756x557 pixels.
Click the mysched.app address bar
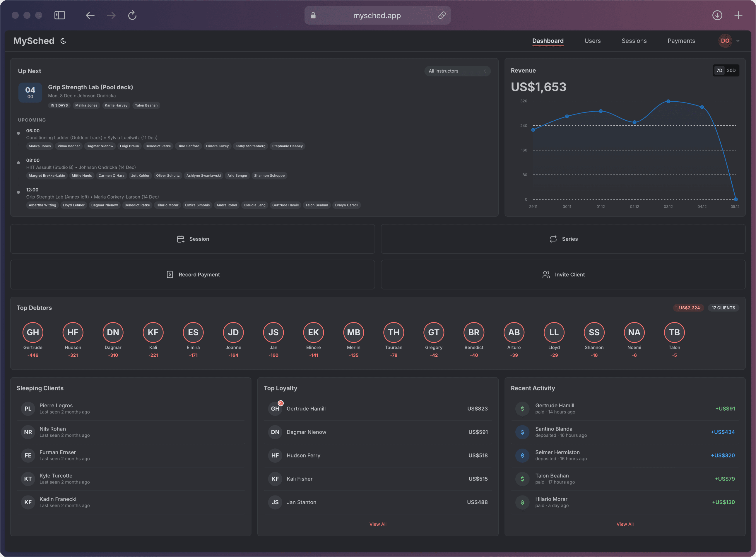coord(377,15)
